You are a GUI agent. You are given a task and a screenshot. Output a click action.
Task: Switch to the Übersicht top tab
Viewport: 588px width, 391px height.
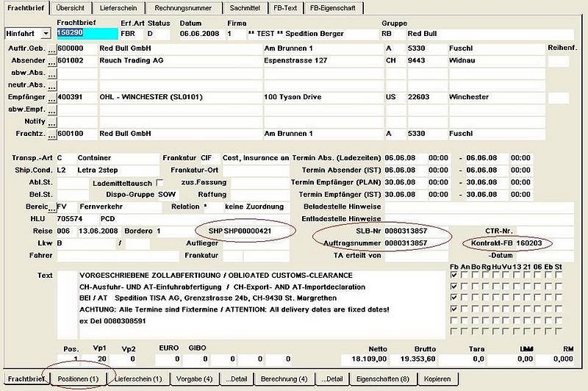click(x=70, y=8)
